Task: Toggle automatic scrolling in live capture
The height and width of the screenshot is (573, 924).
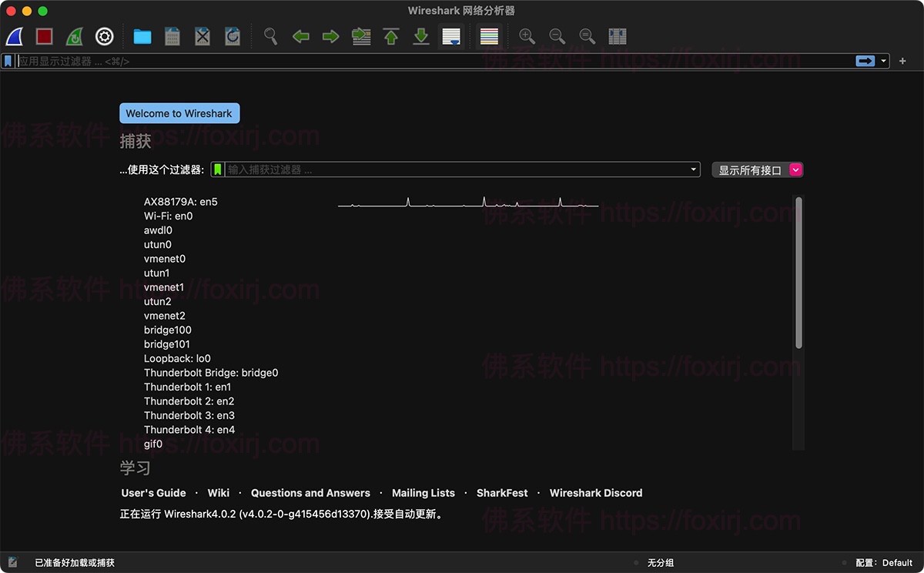Action: coord(451,36)
